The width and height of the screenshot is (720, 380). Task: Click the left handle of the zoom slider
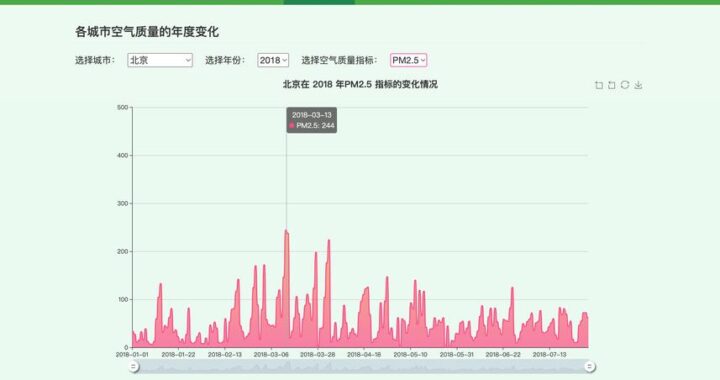(133, 366)
